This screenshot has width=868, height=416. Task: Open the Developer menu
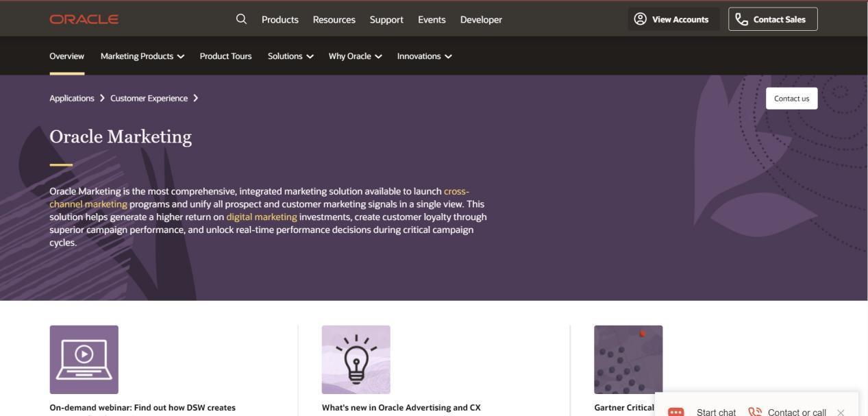click(x=481, y=19)
